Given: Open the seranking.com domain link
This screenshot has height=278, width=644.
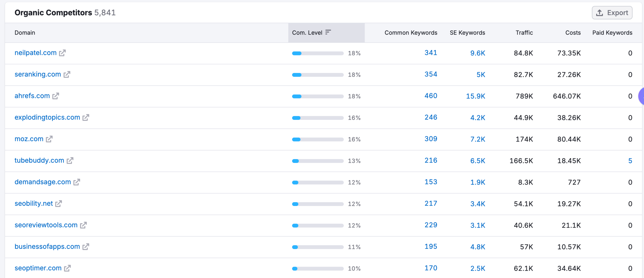Looking at the screenshot, I should coord(37,74).
